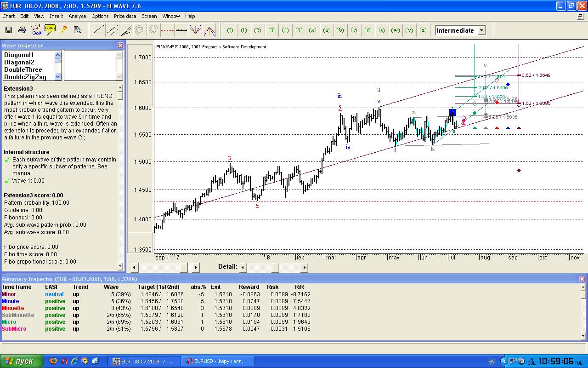Screen dimensions: 588x368
Task: Open the Chart menu
Action: coord(9,16)
